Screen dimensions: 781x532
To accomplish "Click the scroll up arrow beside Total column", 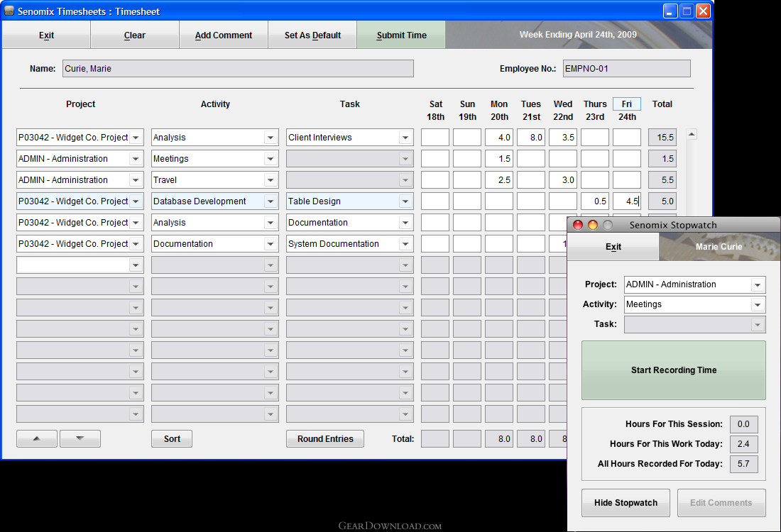I will pos(692,134).
